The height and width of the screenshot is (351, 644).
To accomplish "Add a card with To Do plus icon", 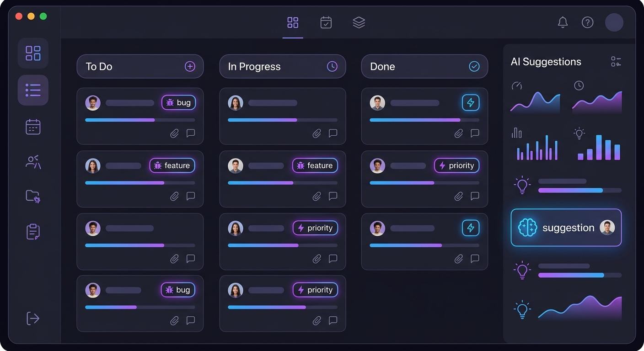I will (190, 67).
